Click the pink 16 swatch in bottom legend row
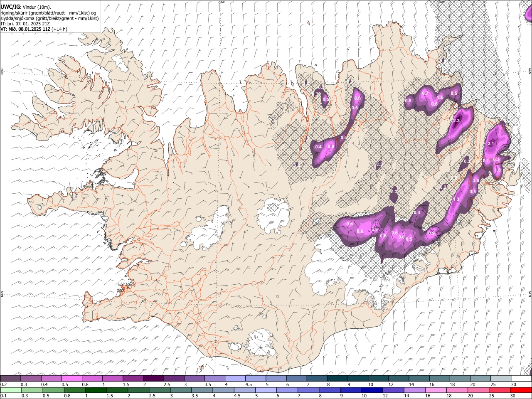This screenshot has width=532, height=399. tap(436, 390)
